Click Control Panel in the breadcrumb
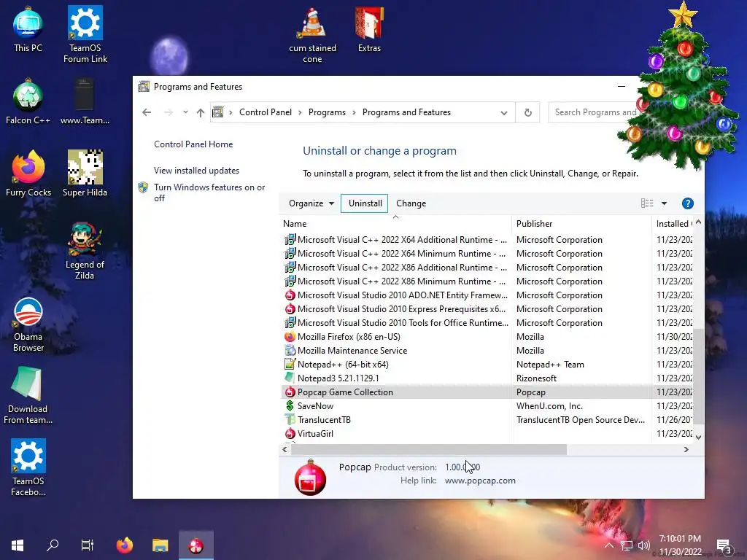This screenshot has height=560, width=747. click(266, 112)
